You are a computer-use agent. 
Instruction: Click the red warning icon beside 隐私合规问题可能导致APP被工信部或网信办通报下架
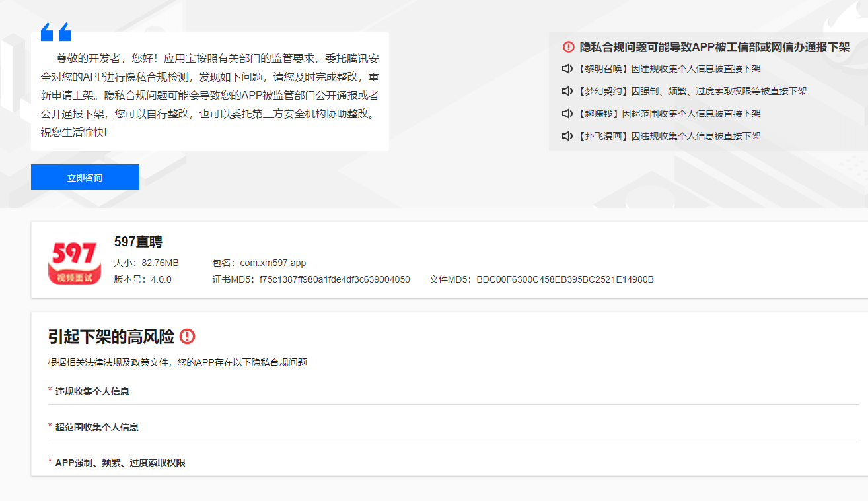click(569, 47)
